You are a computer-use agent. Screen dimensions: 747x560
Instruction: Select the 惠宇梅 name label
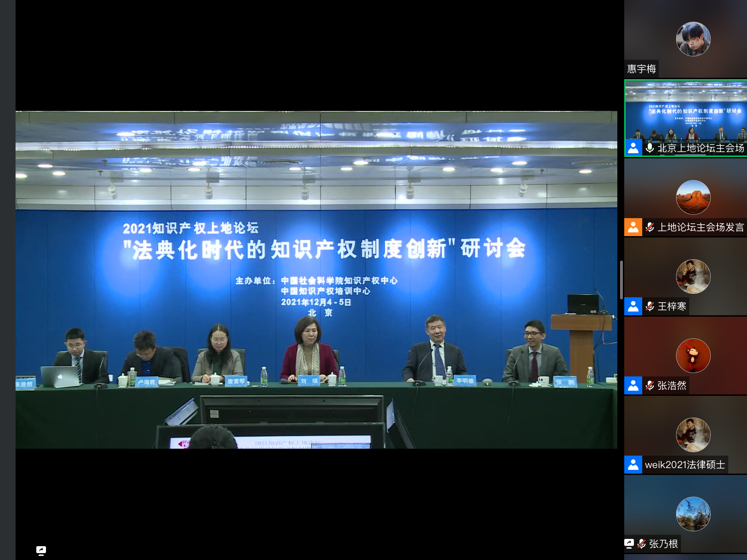click(x=642, y=69)
